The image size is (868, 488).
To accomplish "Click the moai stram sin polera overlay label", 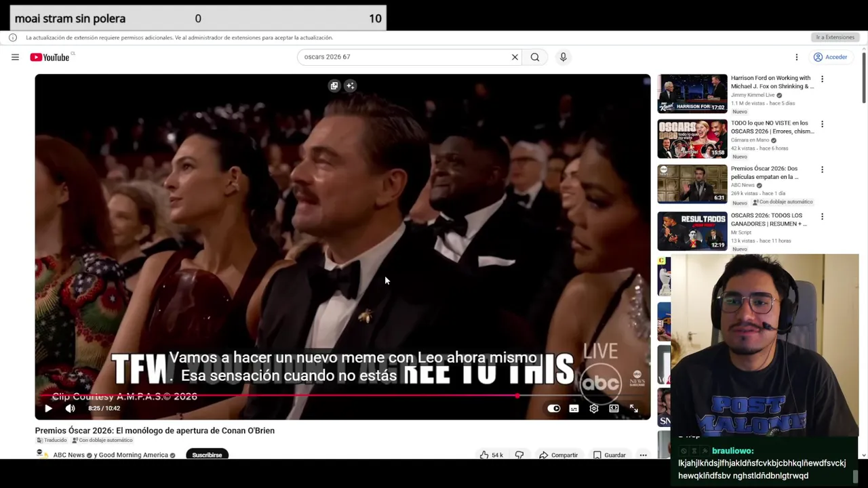I will tap(70, 18).
